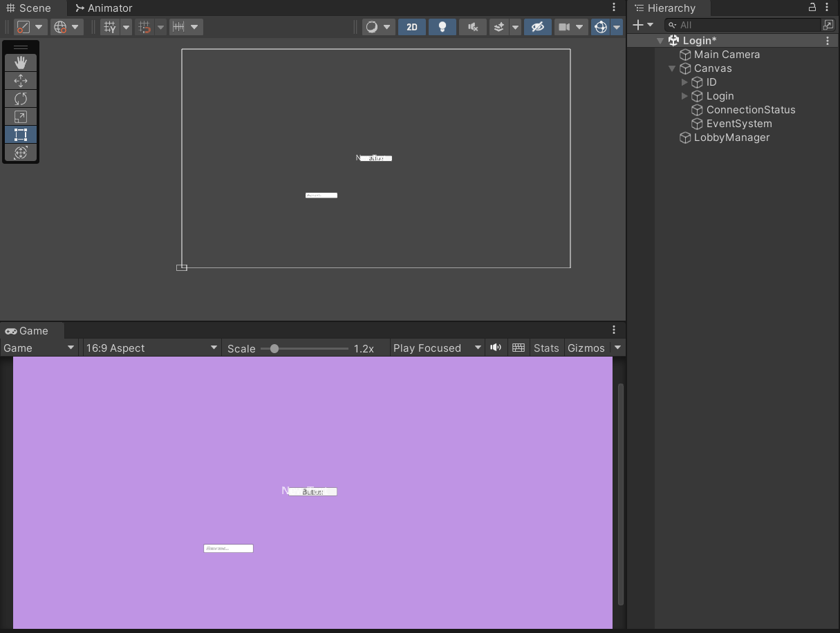
Task: Open the Hierarchy search-by-type icon
Action: (x=828, y=25)
